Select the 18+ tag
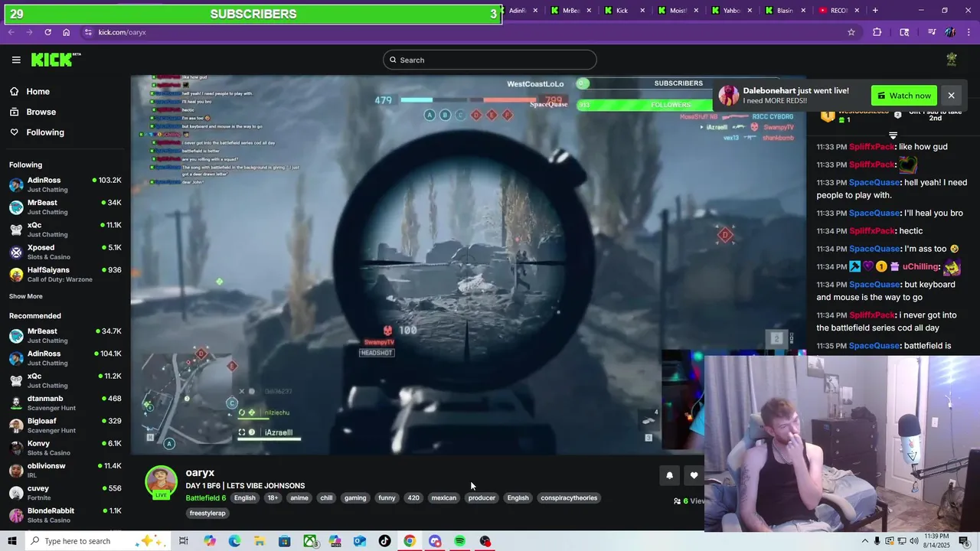 pyautogui.click(x=273, y=498)
